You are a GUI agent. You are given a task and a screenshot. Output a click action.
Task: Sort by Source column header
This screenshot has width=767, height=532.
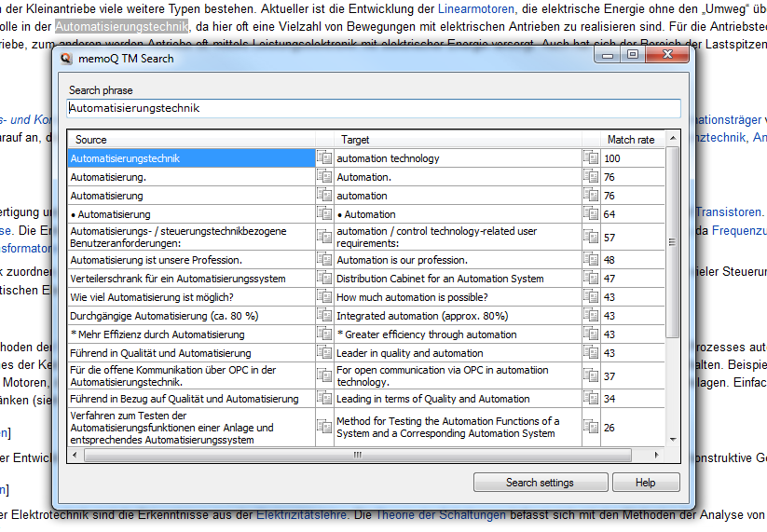click(x=192, y=140)
